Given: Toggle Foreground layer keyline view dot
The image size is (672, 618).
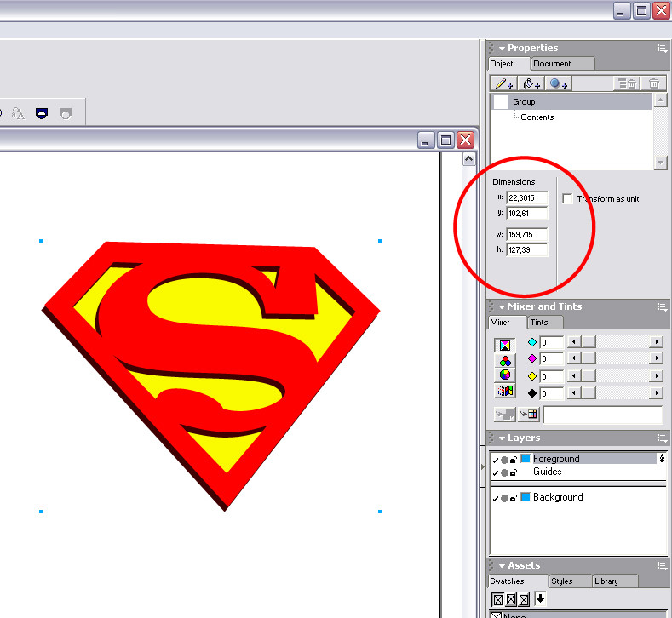Looking at the screenshot, I should [x=504, y=460].
